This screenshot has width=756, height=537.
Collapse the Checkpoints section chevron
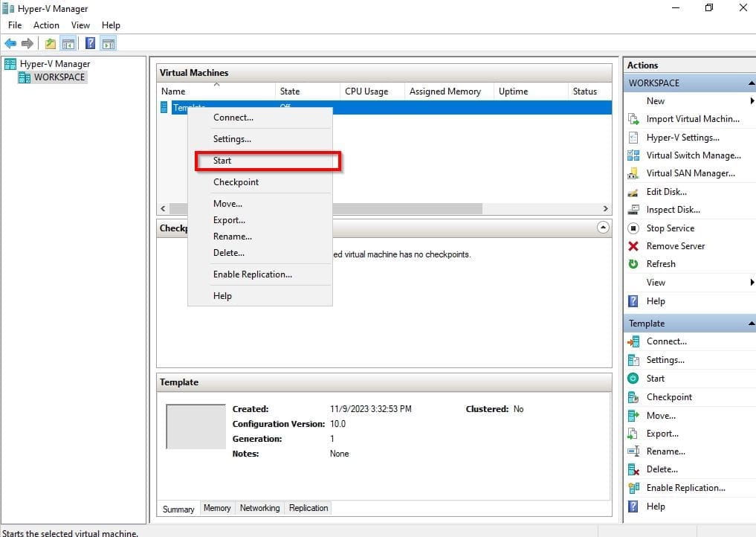pos(603,228)
